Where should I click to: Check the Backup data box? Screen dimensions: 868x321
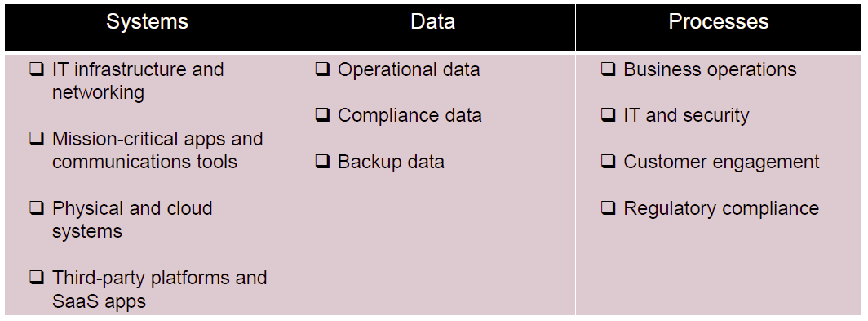point(322,163)
